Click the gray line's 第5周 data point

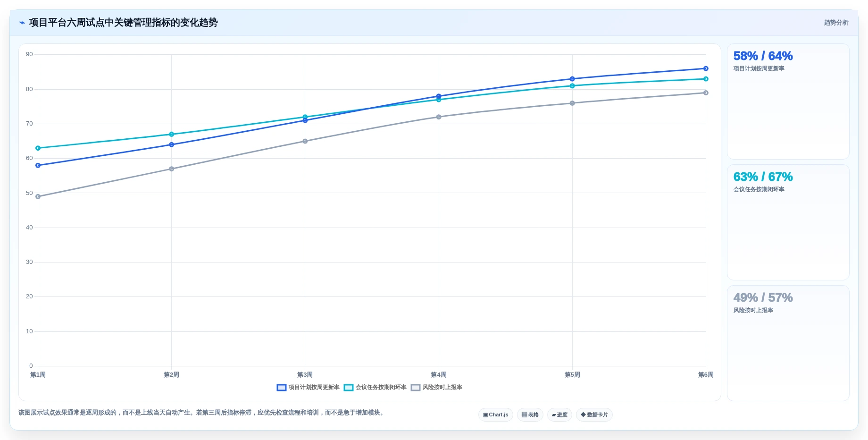tap(572, 103)
